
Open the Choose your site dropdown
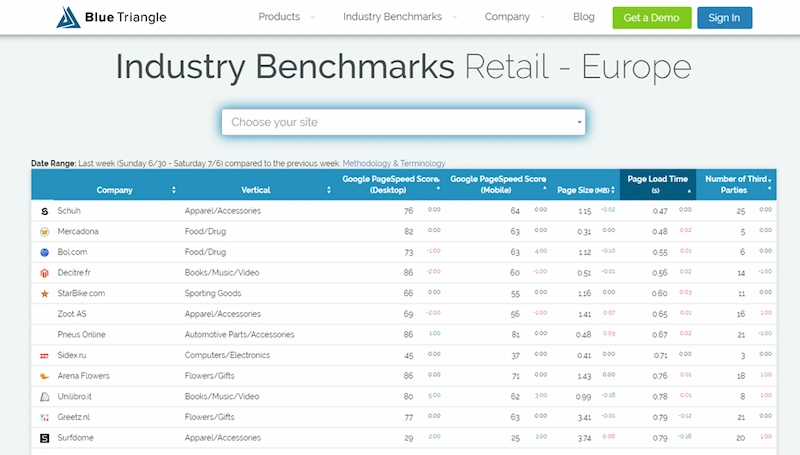(x=404, y=122)
